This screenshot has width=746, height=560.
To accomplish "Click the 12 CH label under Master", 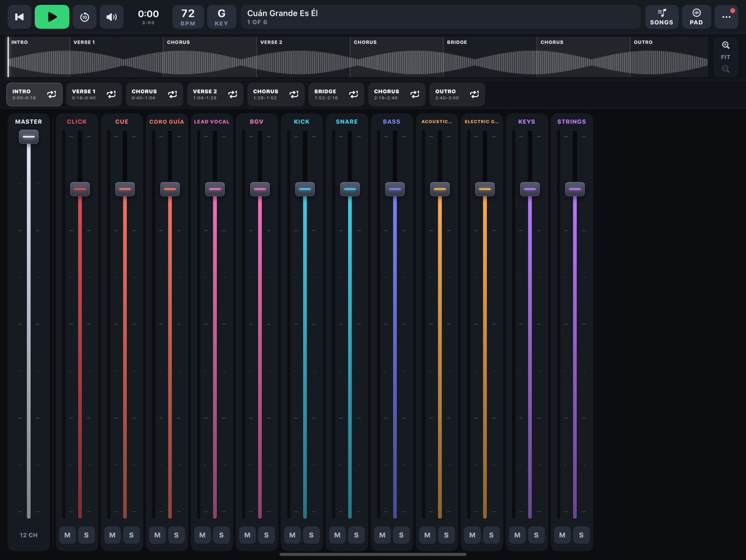I will [28, 535].
